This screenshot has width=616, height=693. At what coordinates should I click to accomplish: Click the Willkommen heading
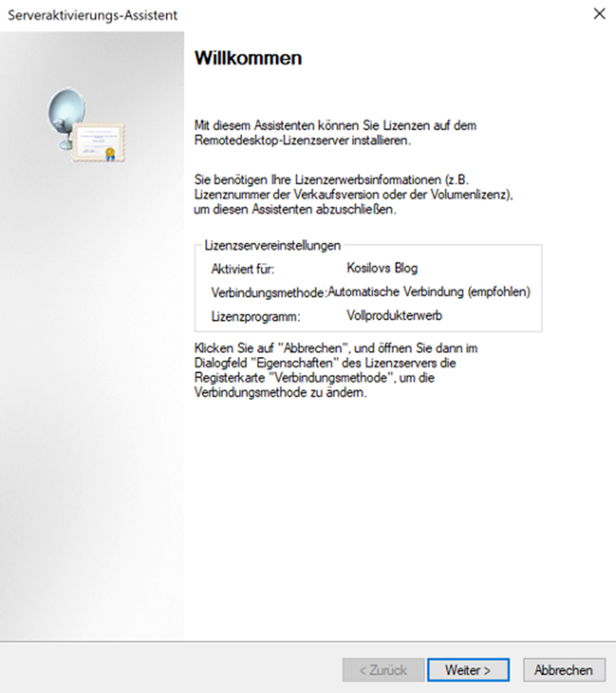(x=249, y=59)
